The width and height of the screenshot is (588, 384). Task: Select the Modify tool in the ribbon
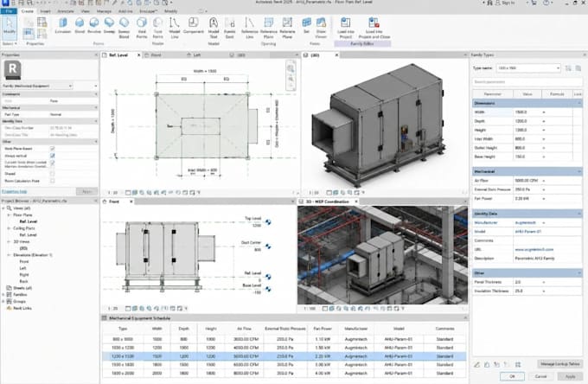point(9,27)
